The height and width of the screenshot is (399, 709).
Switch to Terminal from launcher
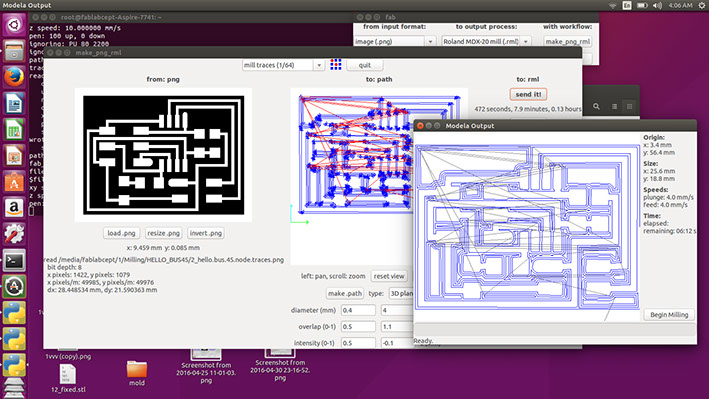[14, 261]
